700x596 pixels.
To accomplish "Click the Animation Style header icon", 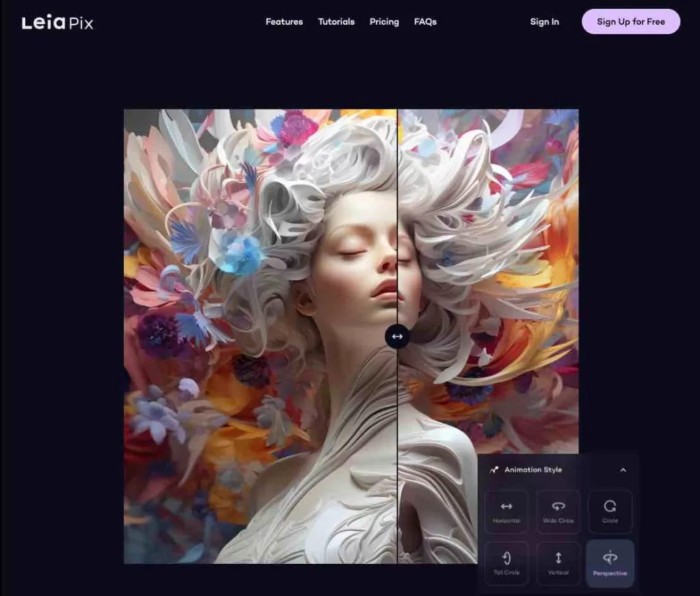I will pyautogui.click(x=494, y=470).
